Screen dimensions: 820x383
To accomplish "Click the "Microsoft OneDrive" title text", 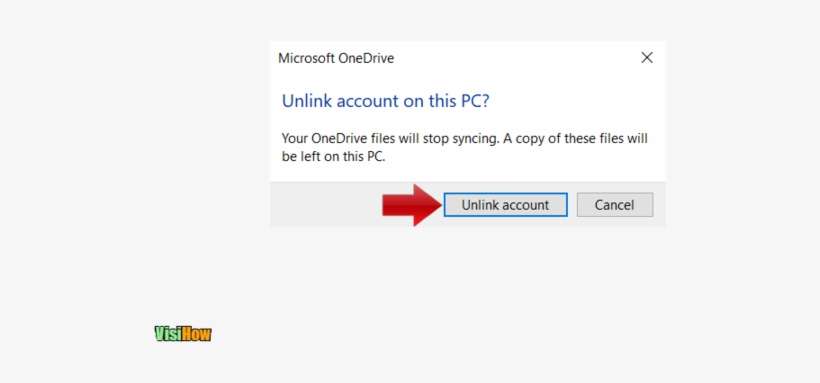I will click(x=336, y=58).
